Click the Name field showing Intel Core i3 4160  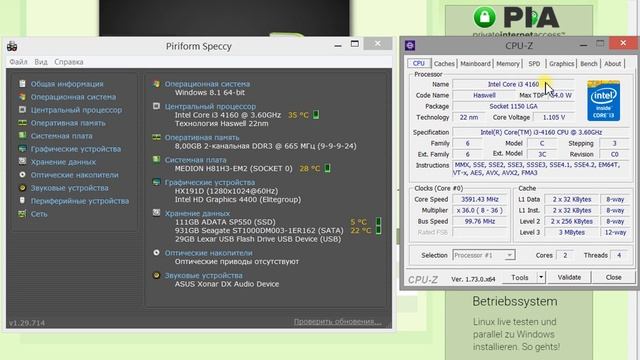513,84
